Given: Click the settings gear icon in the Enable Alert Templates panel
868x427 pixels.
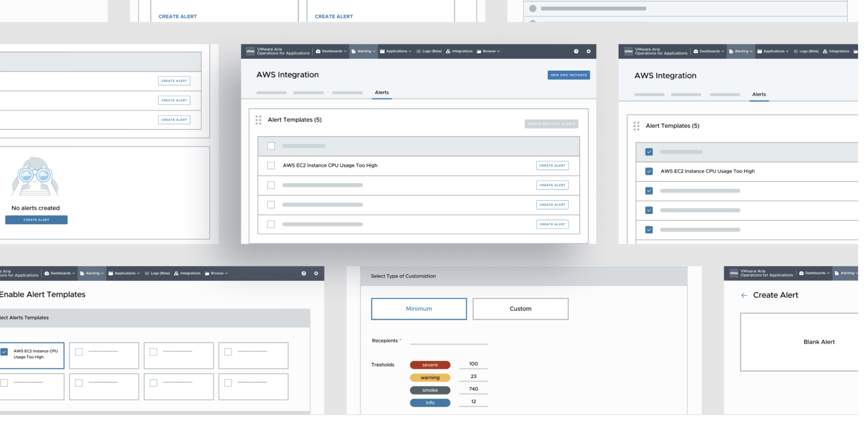Looking at the screenshot, I should tap(316, 274).
